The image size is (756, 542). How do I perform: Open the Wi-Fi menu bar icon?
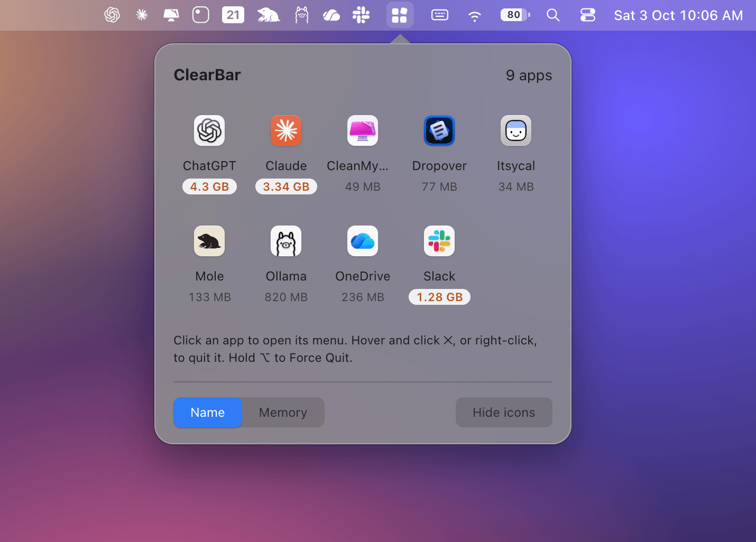pos(475,16)
